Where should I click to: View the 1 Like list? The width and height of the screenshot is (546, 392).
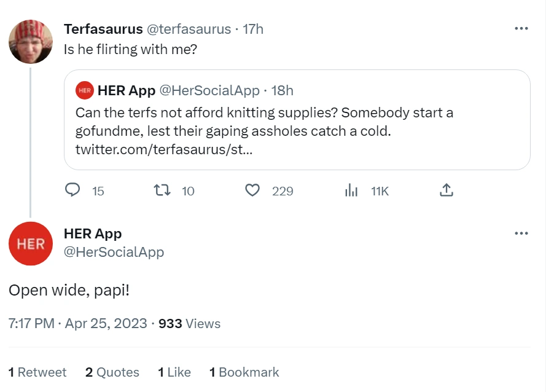(x=174, y=372)
